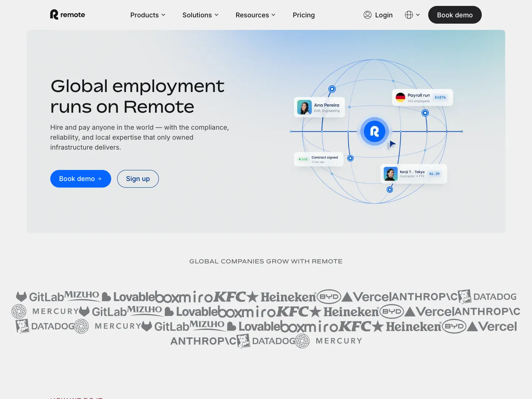532x399 pixels.
Task: Click the 'GLOBAL COMPANIES GROW WITH REMOTE' text
Action: [266, 261]
